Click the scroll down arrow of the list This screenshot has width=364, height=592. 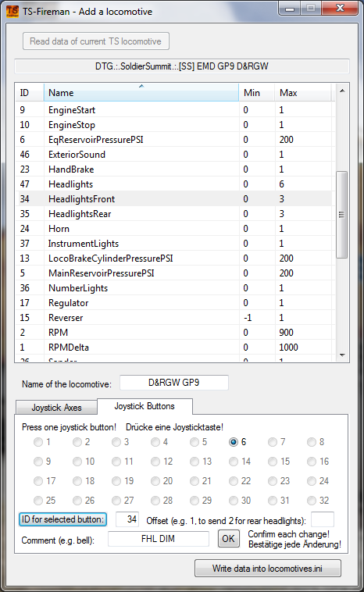click(342, 355)
